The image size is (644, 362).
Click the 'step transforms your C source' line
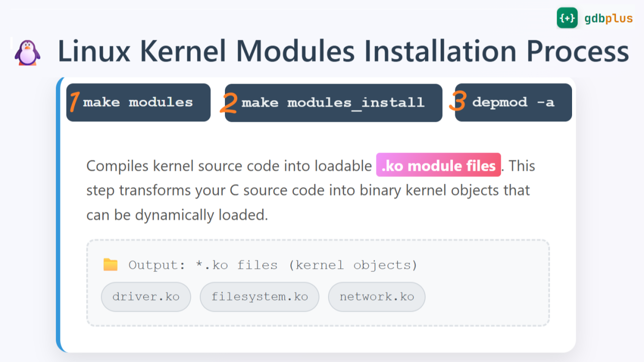308,190
